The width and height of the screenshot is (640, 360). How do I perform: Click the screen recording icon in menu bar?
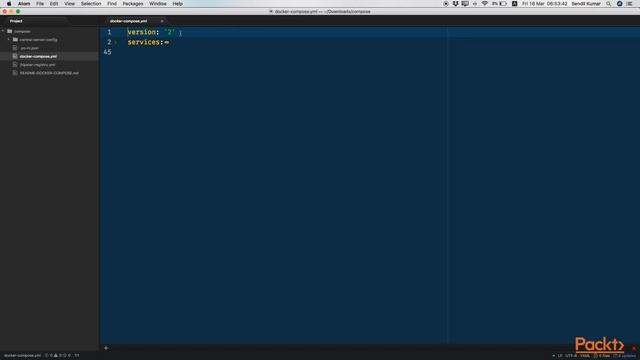pos(446,4)
